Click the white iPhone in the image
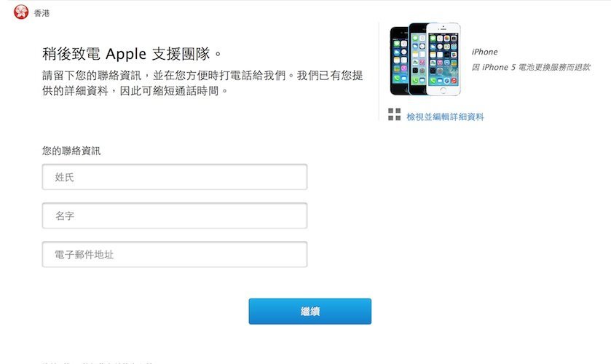Screen dimensions: 611x364 (x=444, y=59)
